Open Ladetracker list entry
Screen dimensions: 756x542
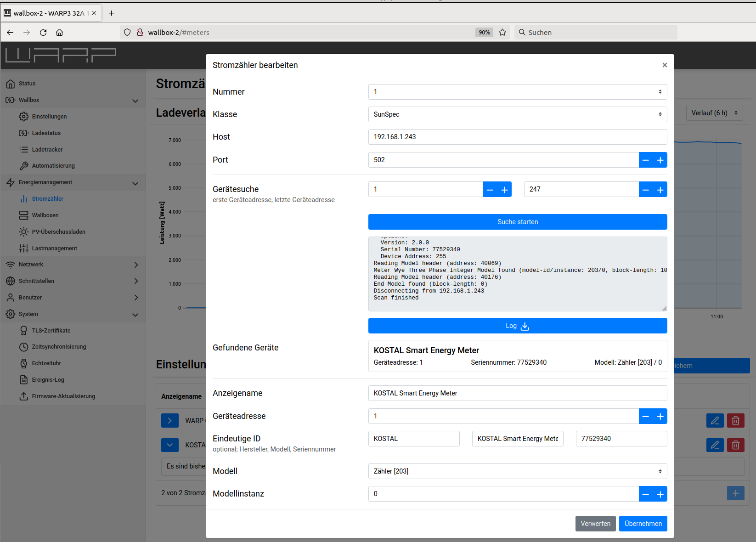(x=47, y=150)
